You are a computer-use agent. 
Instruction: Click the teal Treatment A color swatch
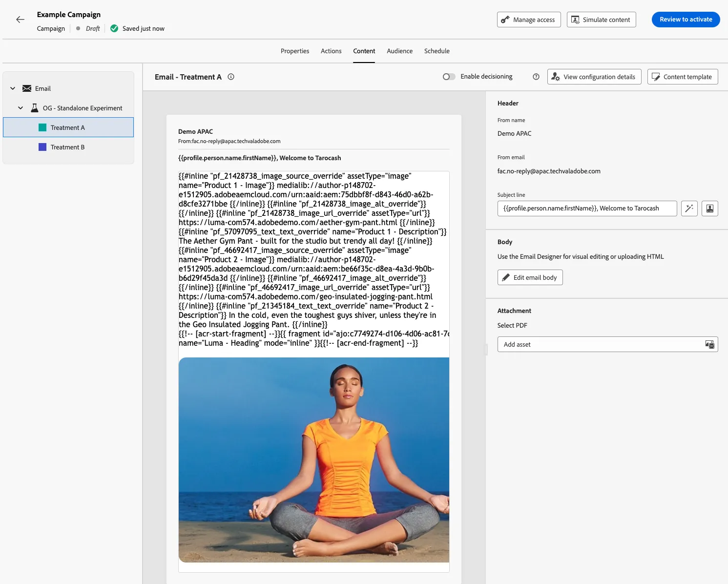tap(42, 127)
